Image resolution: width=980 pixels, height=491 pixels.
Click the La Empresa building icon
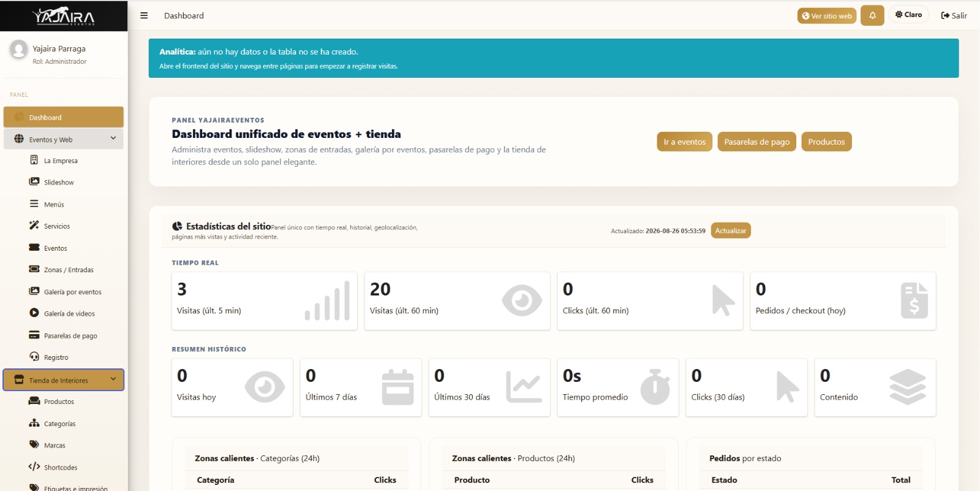[x=34, y=160]
